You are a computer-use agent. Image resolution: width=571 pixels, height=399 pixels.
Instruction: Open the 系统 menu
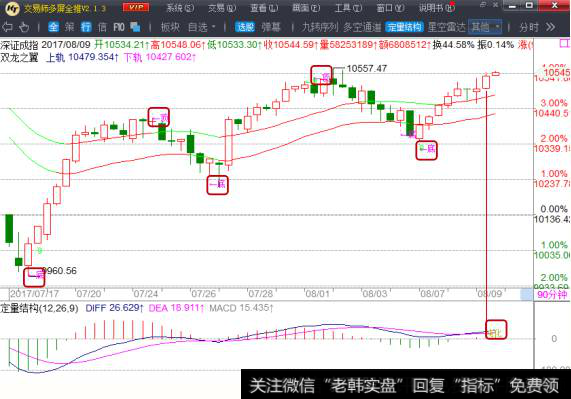pos(180,8)
